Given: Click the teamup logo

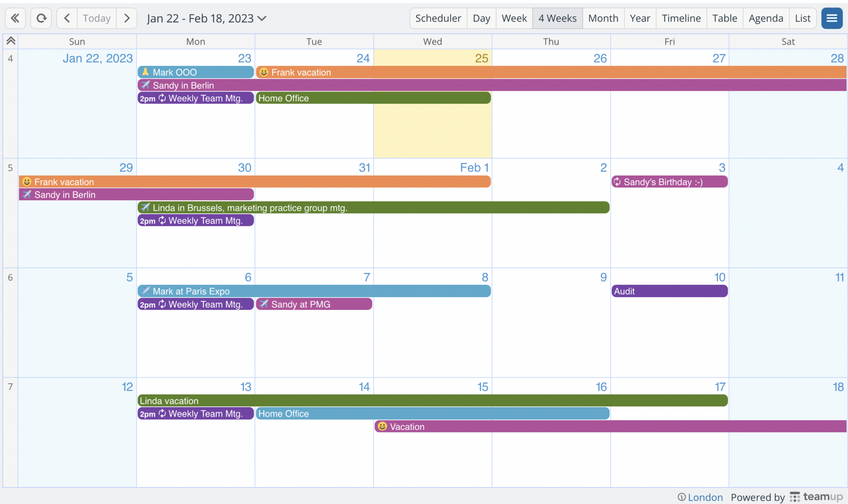Looking at the screenshot, I should pos(817,497).
